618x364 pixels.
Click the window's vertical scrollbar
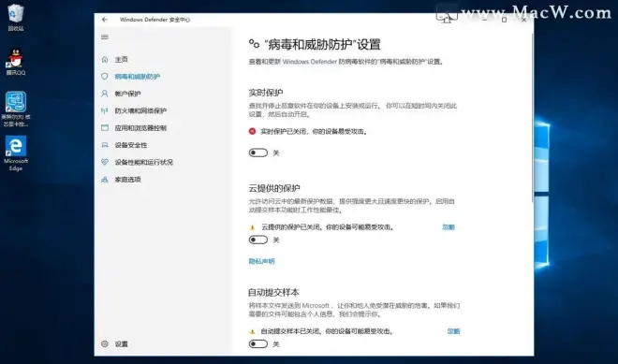point(532,118)
